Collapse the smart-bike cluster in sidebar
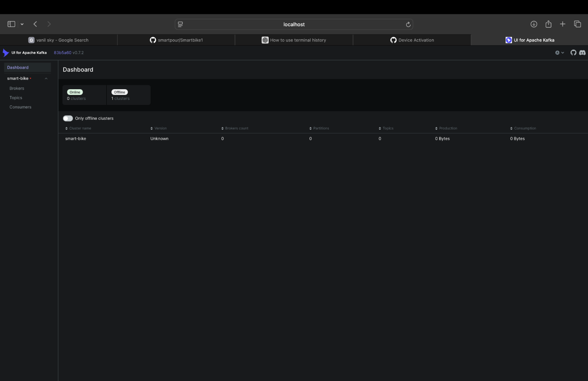The height and width of the screenshot is (381, 588). (46, 78)
